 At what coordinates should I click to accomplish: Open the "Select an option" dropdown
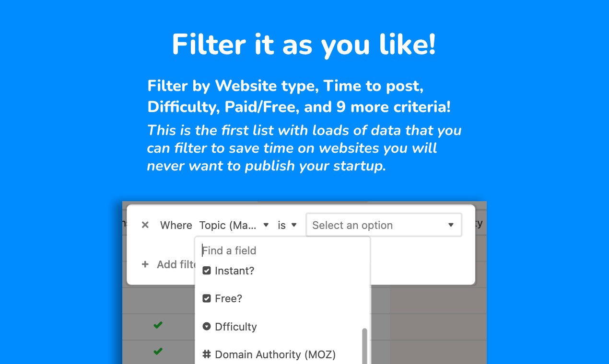(x=384, y=225)
